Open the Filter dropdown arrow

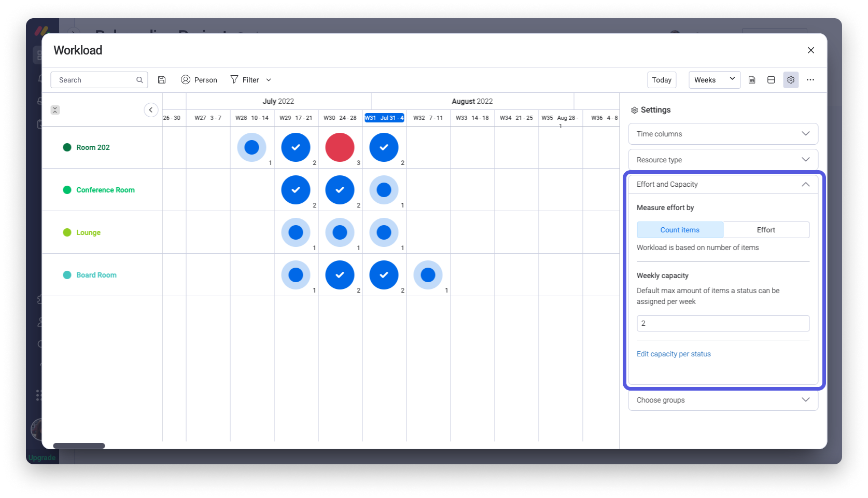[x=269, y=80]
